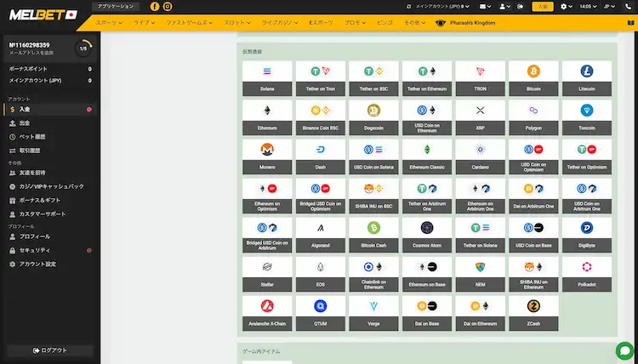Click メールアドレスを追加 link

click(31, 53)
